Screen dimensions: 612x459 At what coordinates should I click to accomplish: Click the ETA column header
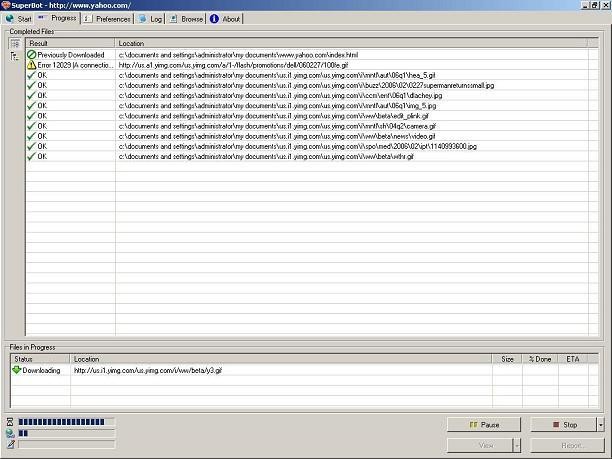[573, 359]
